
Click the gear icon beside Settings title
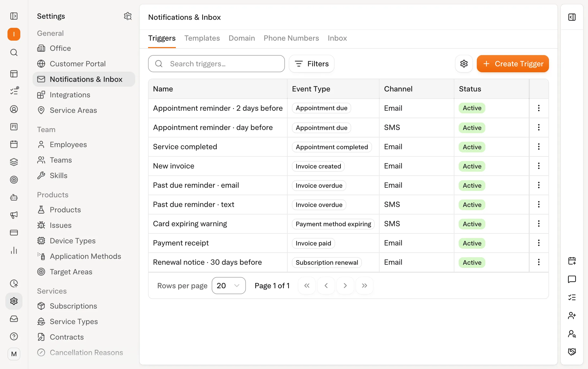(128, 16)
